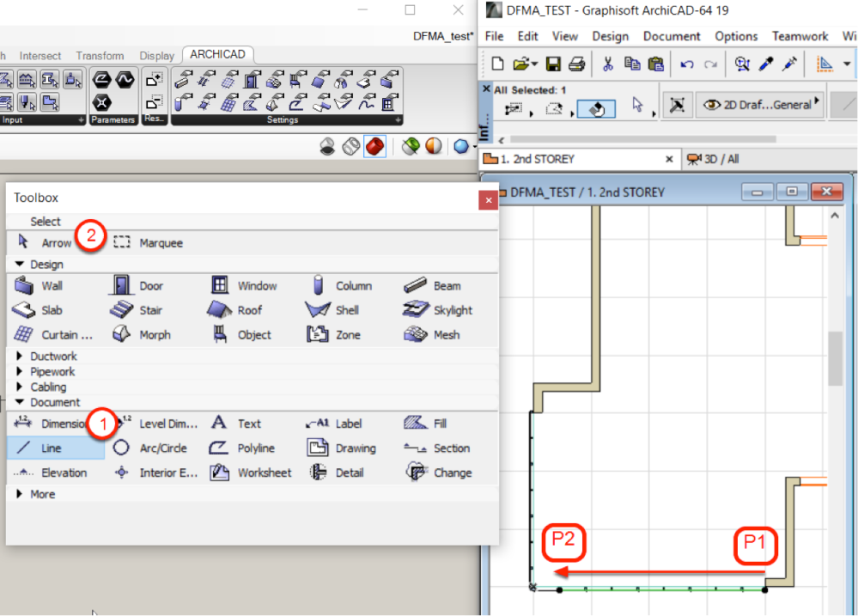Click the Undo arrow in ArchiCAD
This screenshot has height=616, width=858.
(687, 64)
